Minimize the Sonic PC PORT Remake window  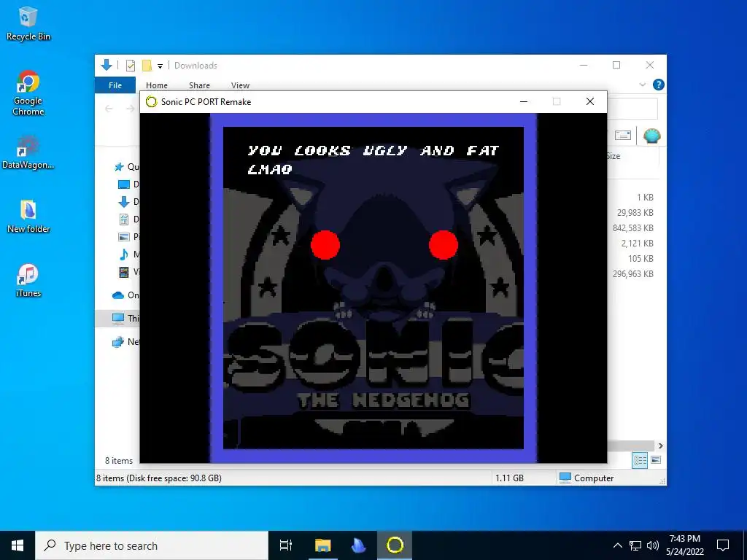click(x=524, y=101)
